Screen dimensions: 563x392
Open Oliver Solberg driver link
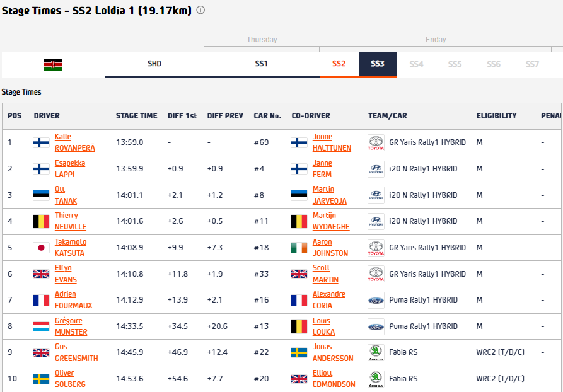pyautogui.click(x=70, y=379)
